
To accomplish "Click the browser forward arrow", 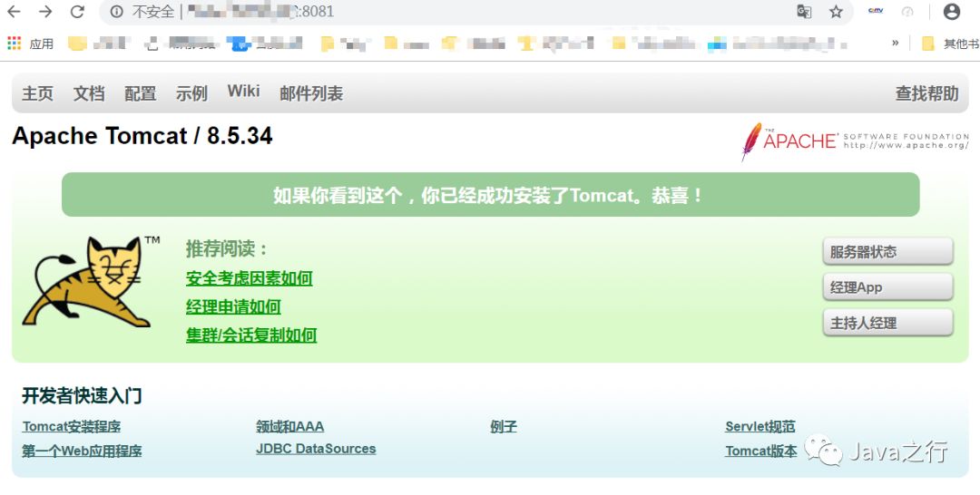I will (45, 11).
